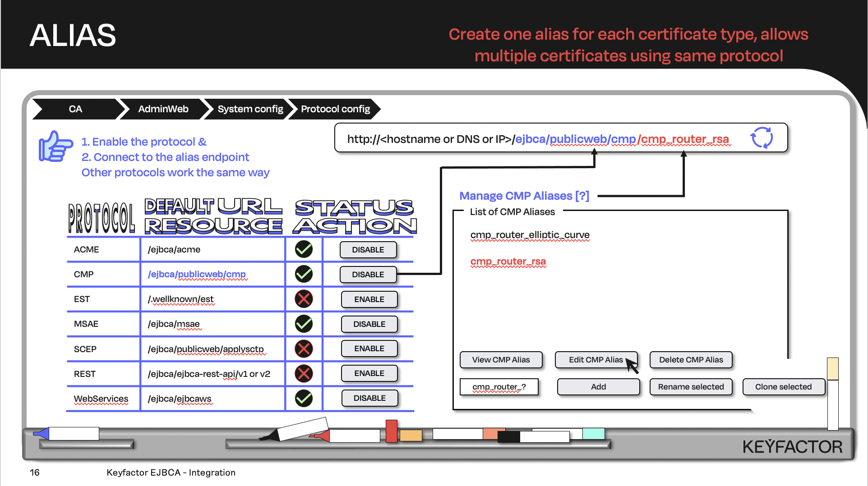868x486 pixels.
Task: Open the Protocol config breadcrumb tab
Action: click(x=335, y=109)
